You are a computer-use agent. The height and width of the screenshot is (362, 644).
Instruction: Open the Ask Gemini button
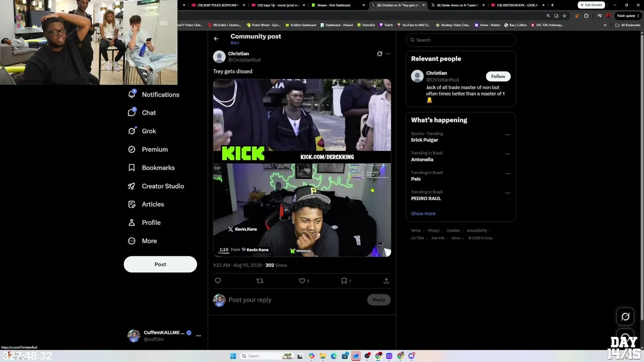click(x=591, y=5)
